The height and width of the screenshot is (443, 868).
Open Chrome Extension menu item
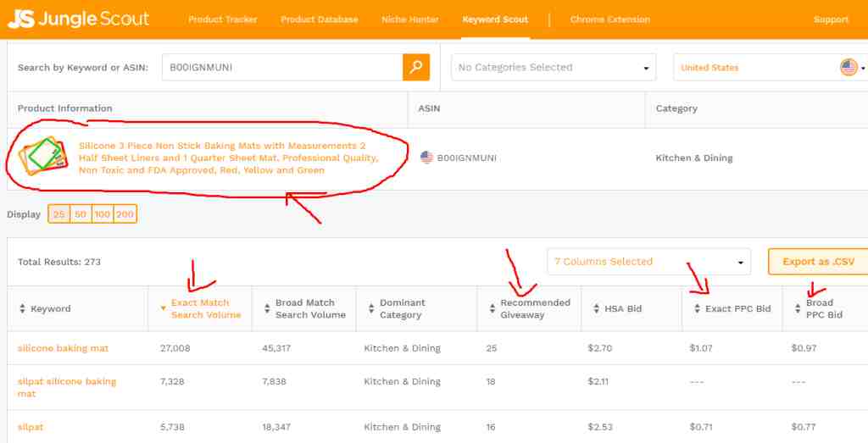coord(610,19)
